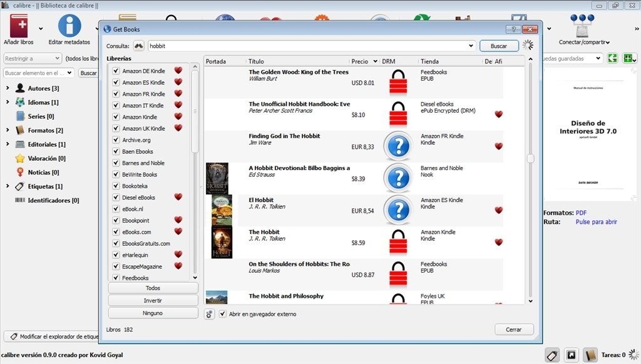Open Editar metadatos blue info icon
Image resolution: width=641 pixels, height=364 pixels.
tap(69, 26)
